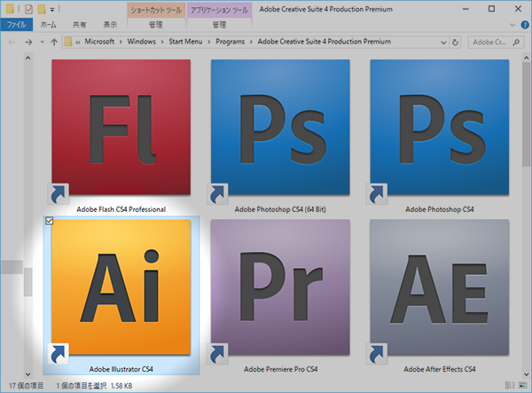Click the Adobe After Effects CS4 label

pyautogui.click(x=440, y=369)
